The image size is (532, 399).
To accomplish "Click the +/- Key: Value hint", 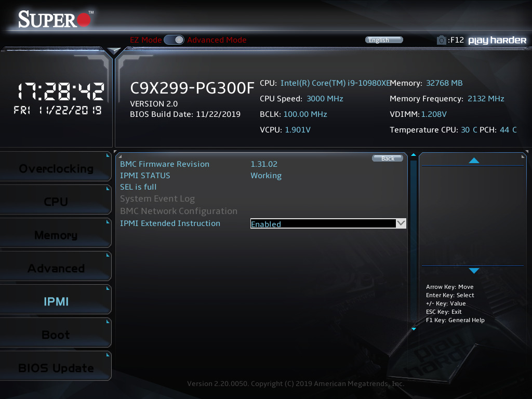I will pos(445,303).
